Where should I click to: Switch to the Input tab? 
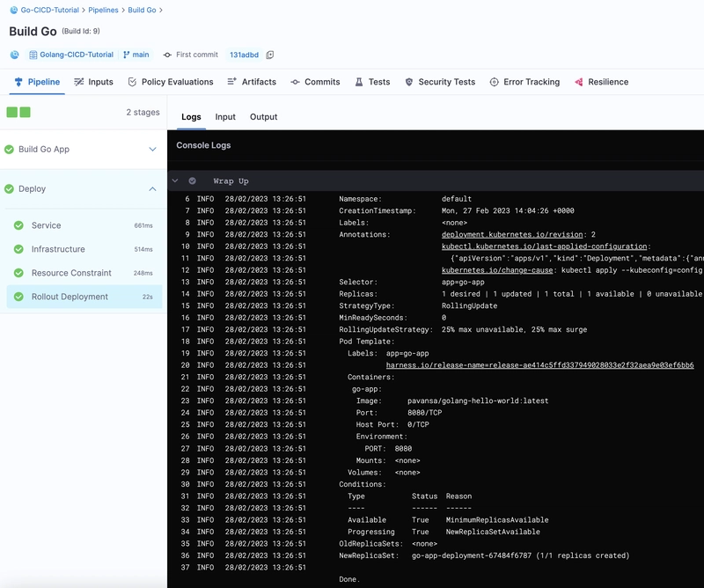pyautogui.click(x=225, y=117)
